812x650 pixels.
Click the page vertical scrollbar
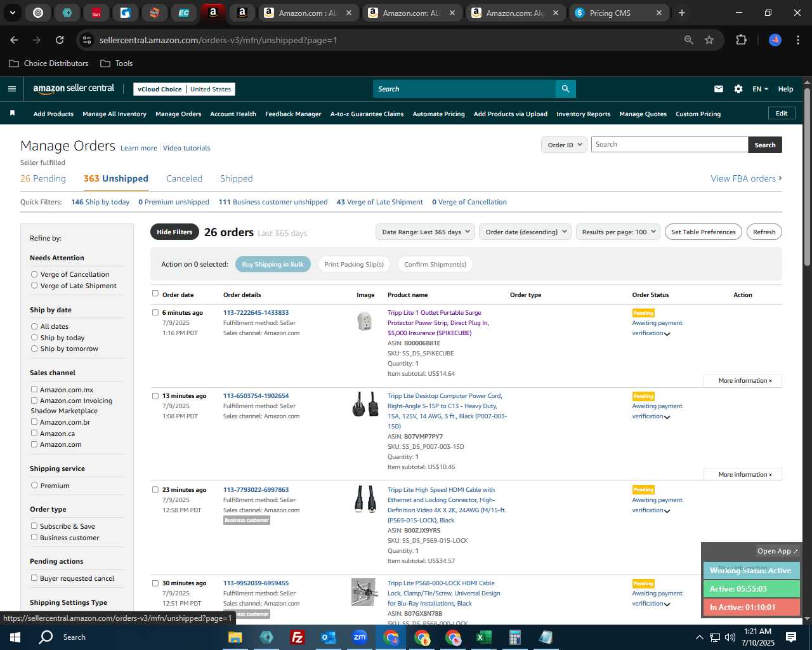(807, 176)
